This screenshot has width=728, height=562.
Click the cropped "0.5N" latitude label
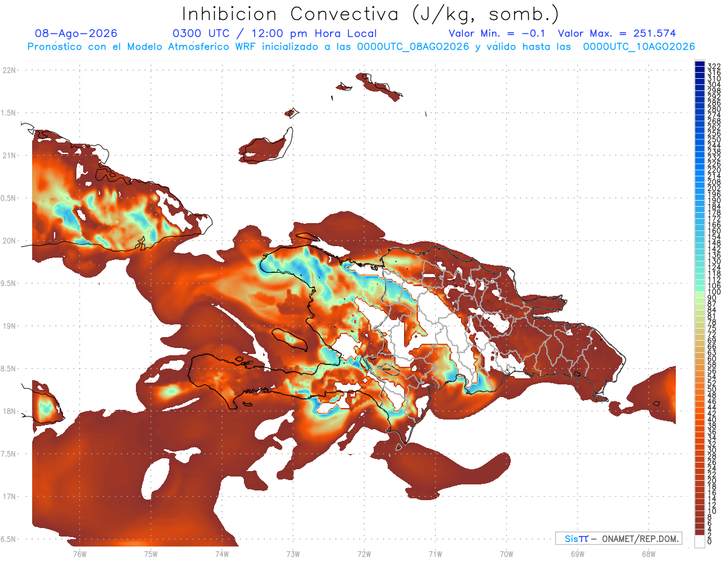(x=8, y=198)
